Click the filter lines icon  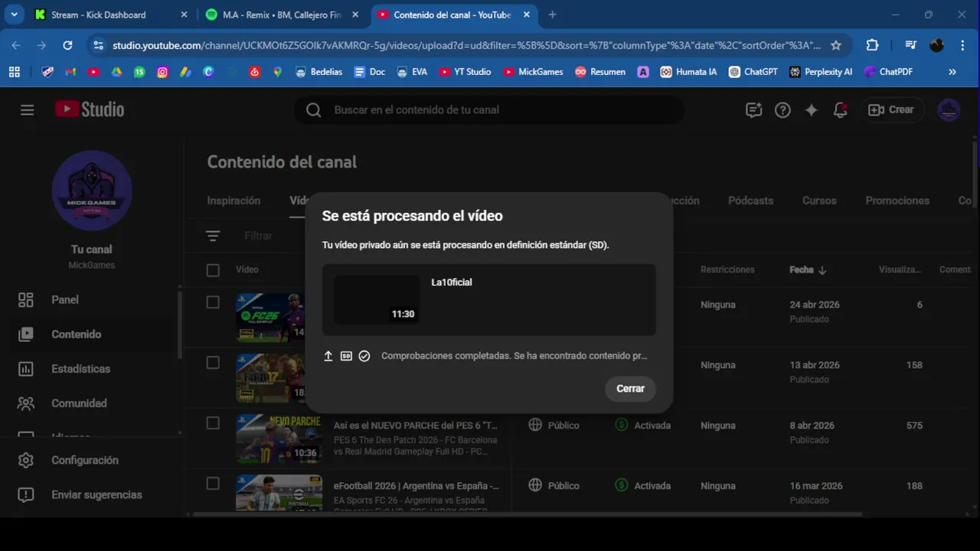click(213, 236)
